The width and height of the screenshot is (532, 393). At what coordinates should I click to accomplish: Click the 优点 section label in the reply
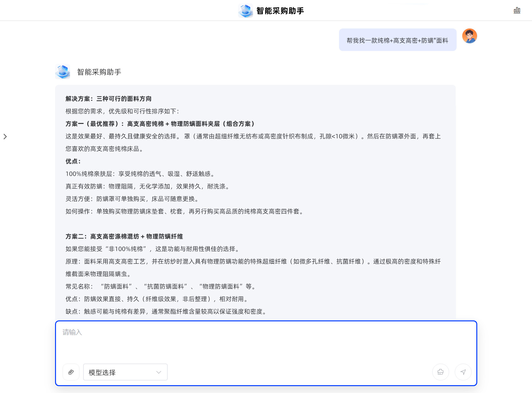point(73,161)
